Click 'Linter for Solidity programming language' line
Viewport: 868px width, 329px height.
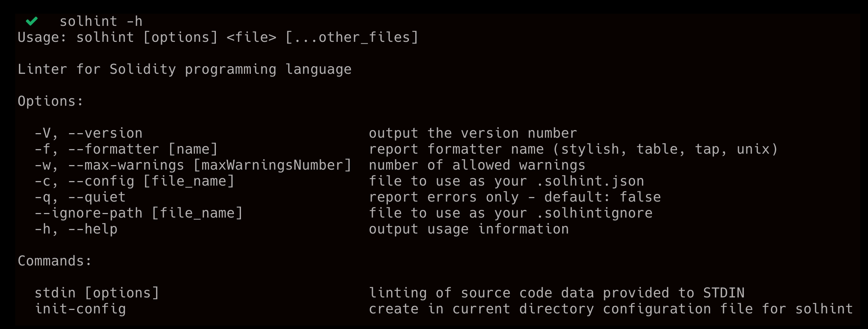pyautogui.click(x=185, y=70)
